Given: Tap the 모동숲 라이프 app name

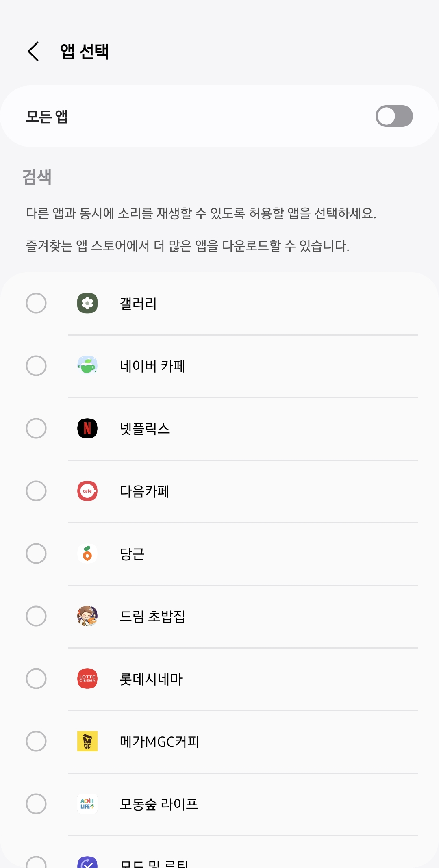Looking at the screenshot, I should (x=159, y=804).
